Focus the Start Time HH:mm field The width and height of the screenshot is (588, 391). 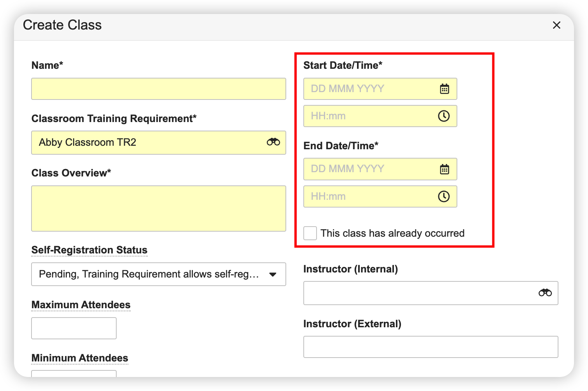[369, 116]
